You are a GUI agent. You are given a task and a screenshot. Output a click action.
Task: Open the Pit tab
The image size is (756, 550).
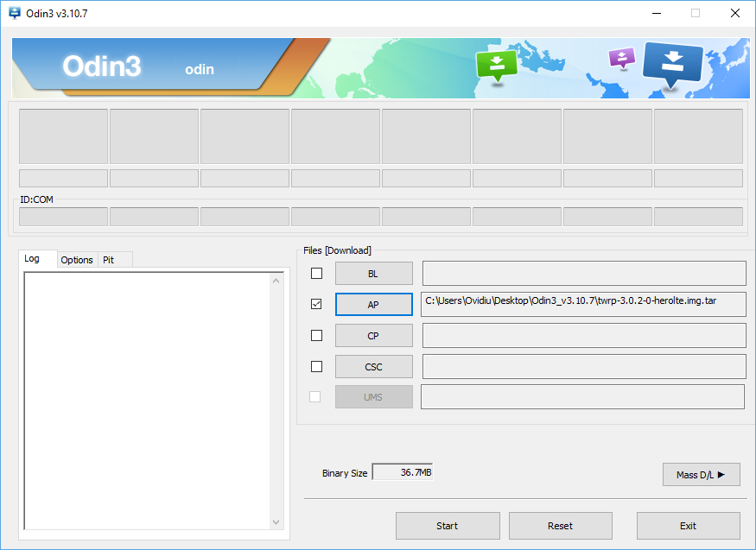109,260
